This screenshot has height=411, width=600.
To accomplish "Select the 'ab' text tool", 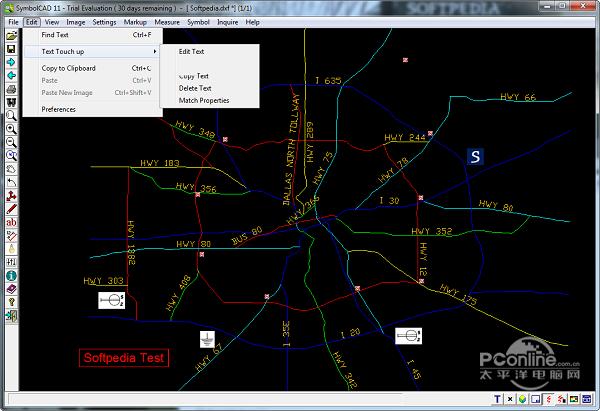I will pyautogui.click(x=11, y=222).
